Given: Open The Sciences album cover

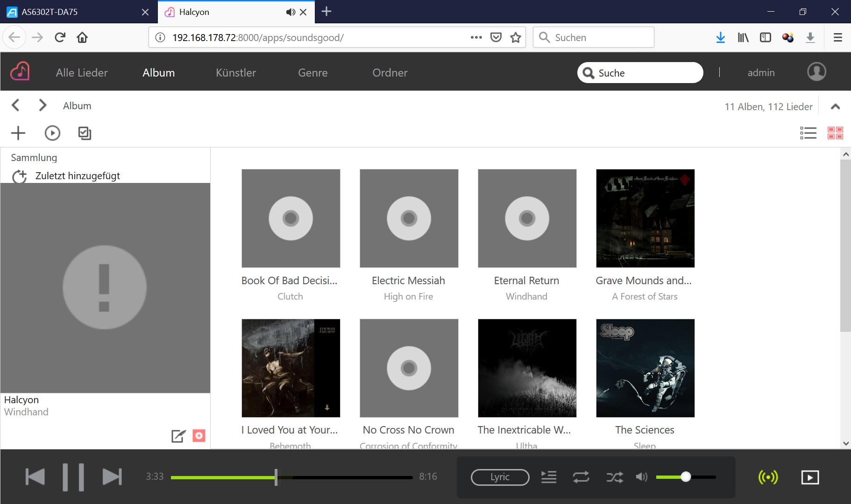Looking at the screenshot, I should (645, 368).
